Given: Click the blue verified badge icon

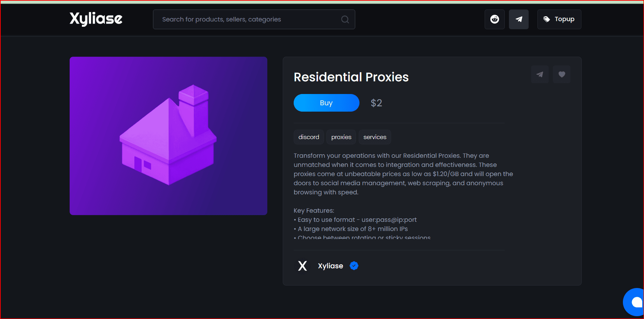Looking at the screenshot, I should (354, 266).
